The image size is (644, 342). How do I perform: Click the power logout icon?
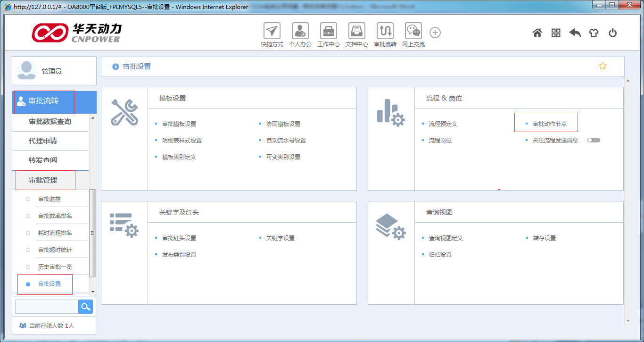point(612,33)
